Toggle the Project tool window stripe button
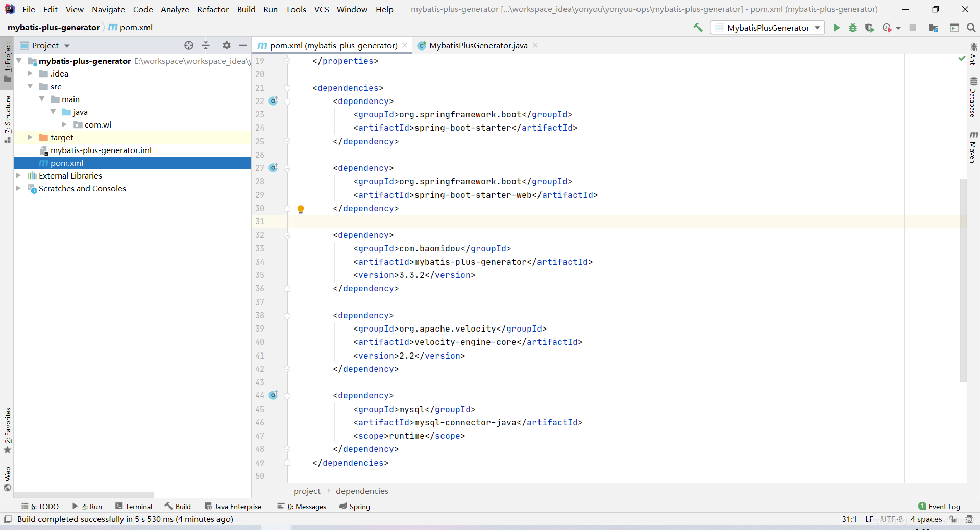 [7, 62]
